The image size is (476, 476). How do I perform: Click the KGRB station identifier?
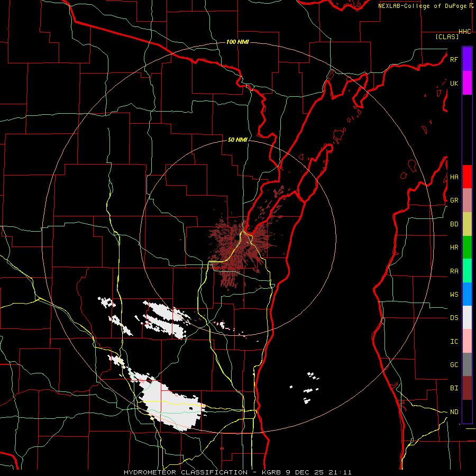point(270,472)
